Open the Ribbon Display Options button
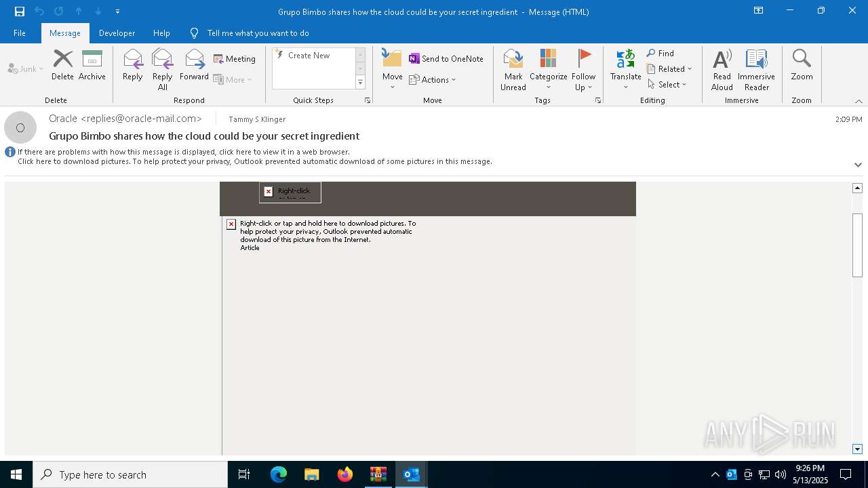868x488 pixels. [758, 11]
